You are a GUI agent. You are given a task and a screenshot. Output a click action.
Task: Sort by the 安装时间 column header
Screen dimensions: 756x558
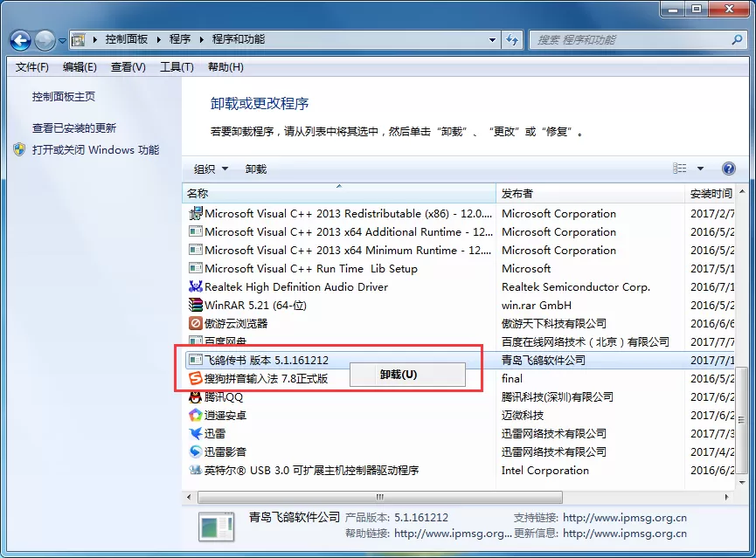[x=711, y=193]
